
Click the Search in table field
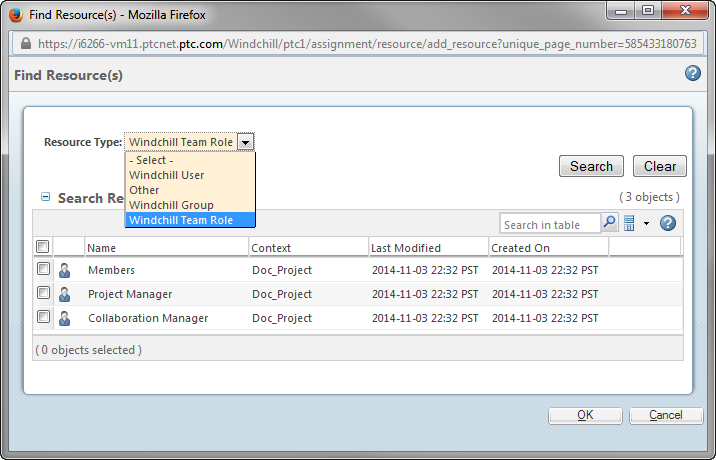coord(550,224)
